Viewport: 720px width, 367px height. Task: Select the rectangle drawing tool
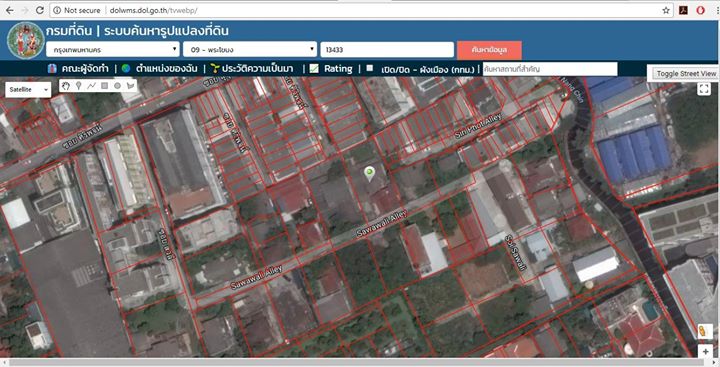[x=104, y=86]
